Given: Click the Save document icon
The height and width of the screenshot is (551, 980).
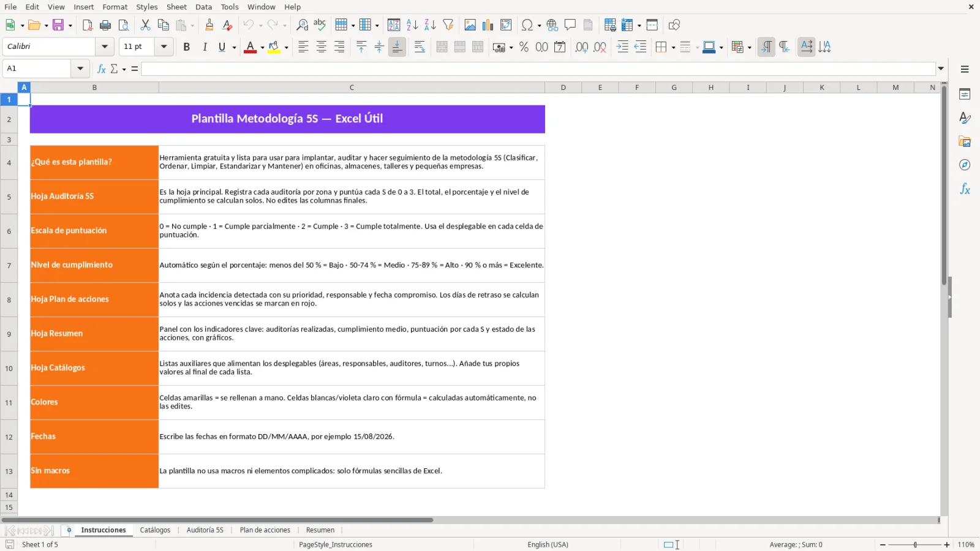Looking at the screenshot, I should [58, 25].
